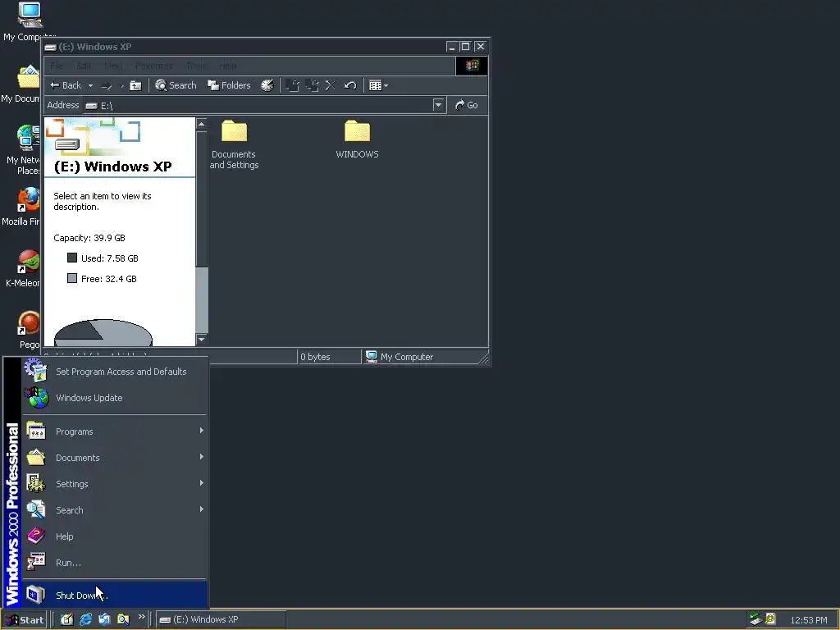
Task: Go up one folder level icon
Action: click(135, 85)
